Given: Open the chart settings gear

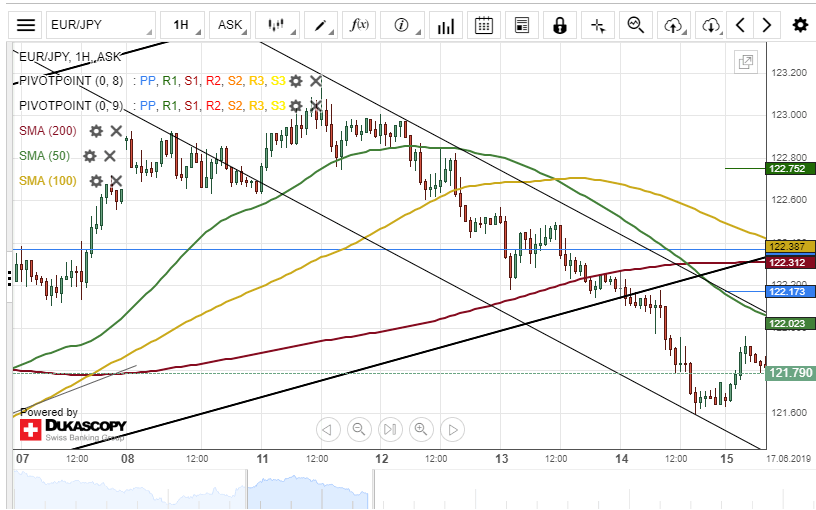Looking at the screenshot, I should coord(799,25).
